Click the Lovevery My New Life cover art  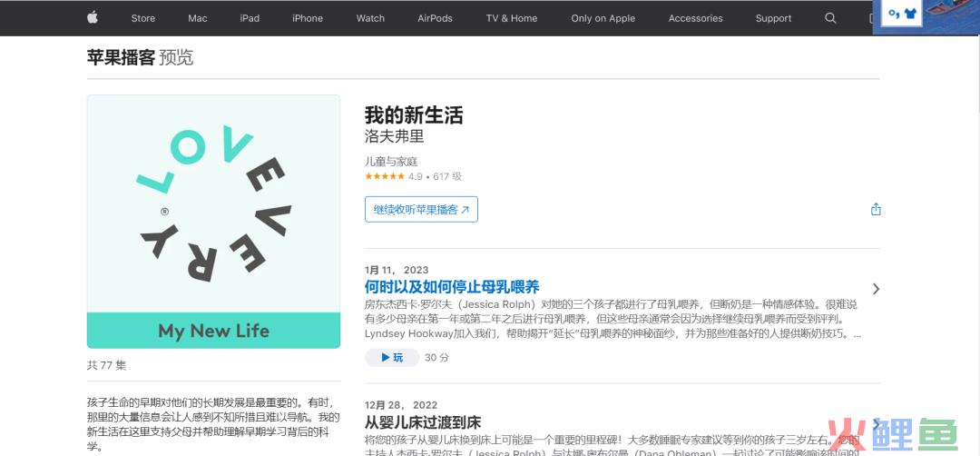[214, 222]
